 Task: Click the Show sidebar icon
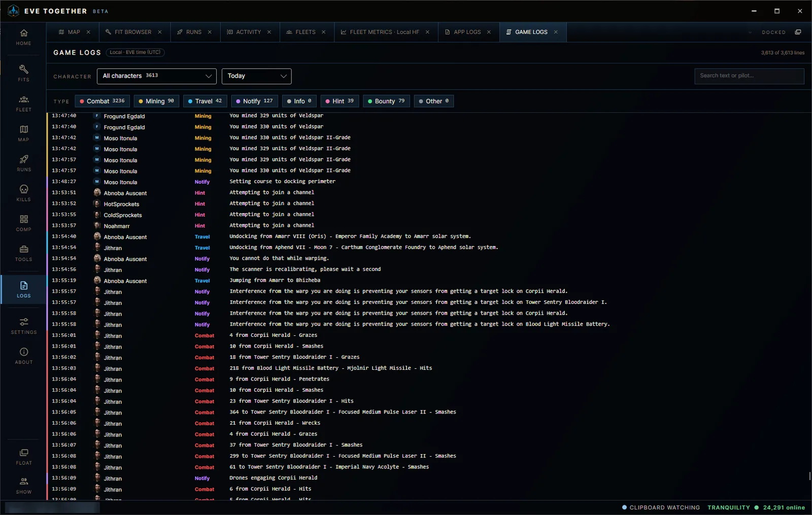click(x=23, y=486)
